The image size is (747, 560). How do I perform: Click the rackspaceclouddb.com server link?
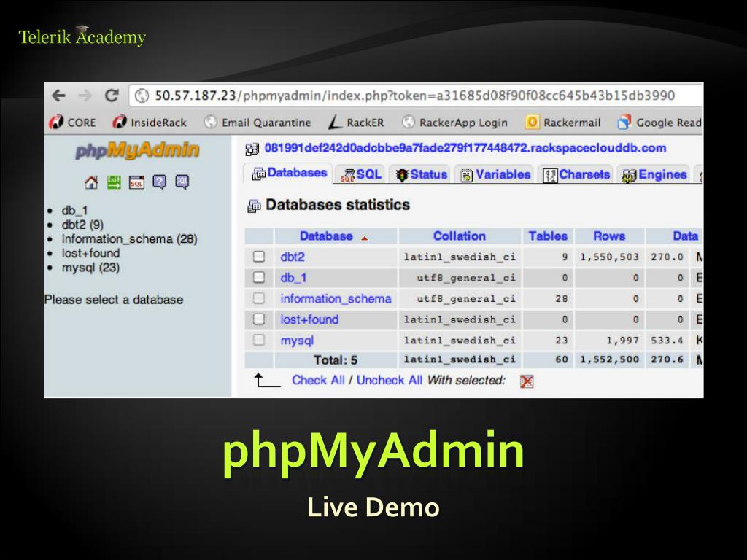click(x=465, y=148)
